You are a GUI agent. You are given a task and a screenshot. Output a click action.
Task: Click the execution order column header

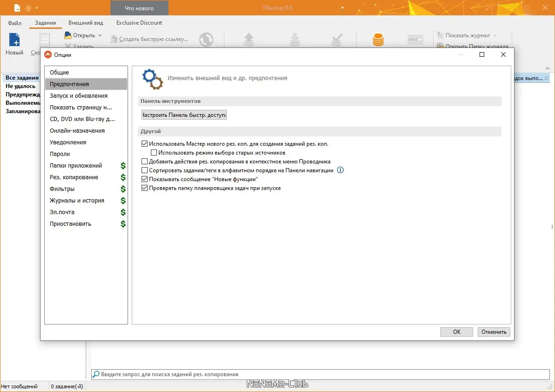532,78
